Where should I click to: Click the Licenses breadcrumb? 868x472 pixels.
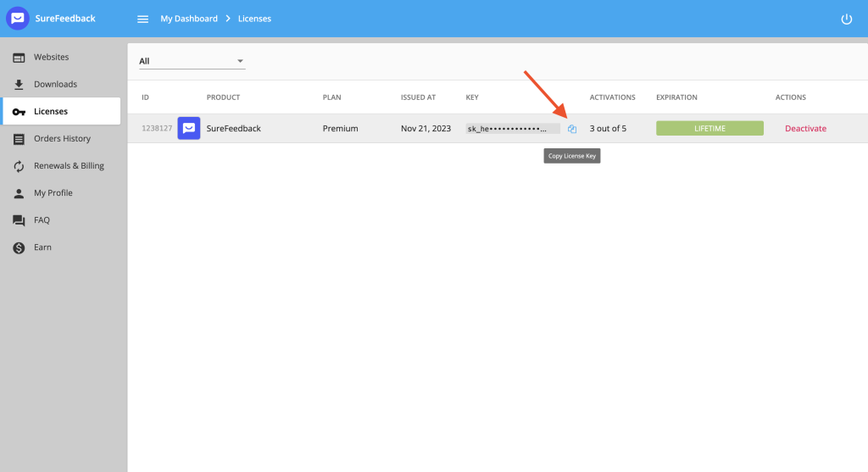click(x=254, y=19)
